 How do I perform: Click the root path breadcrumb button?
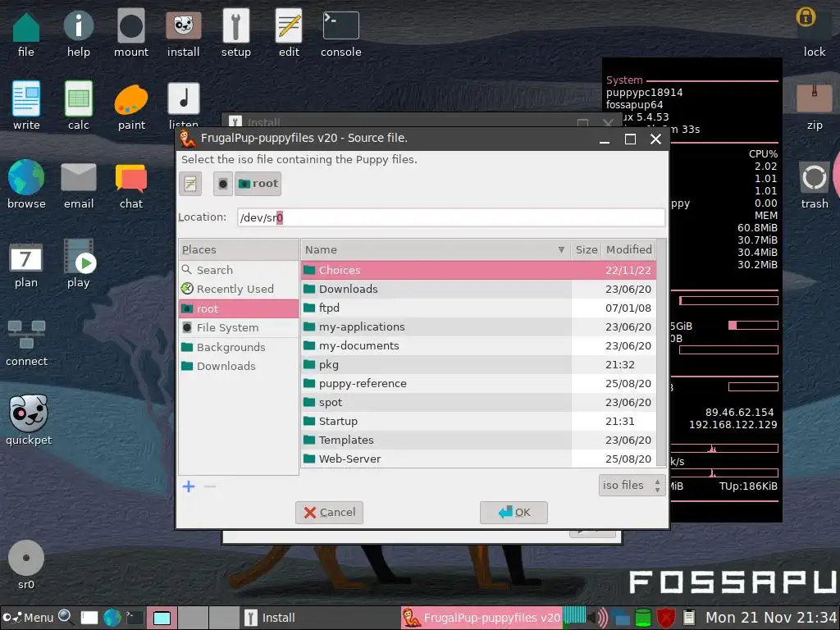258,184
